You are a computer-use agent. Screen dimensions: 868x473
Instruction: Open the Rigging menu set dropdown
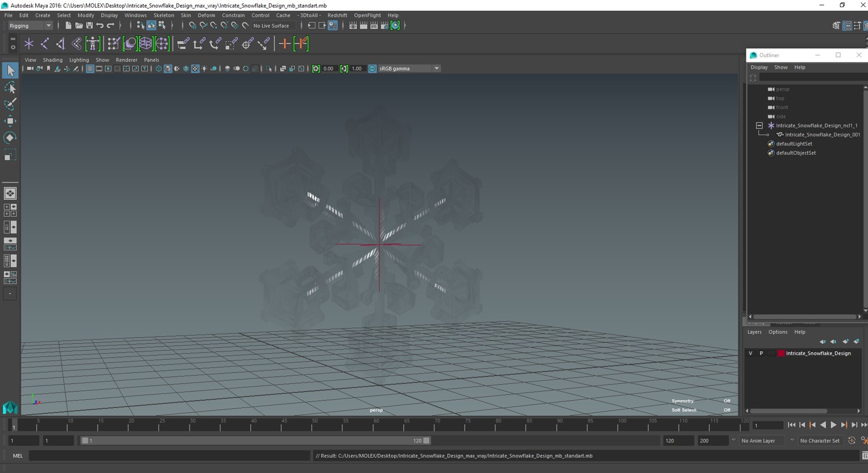[x=30, y=26]
